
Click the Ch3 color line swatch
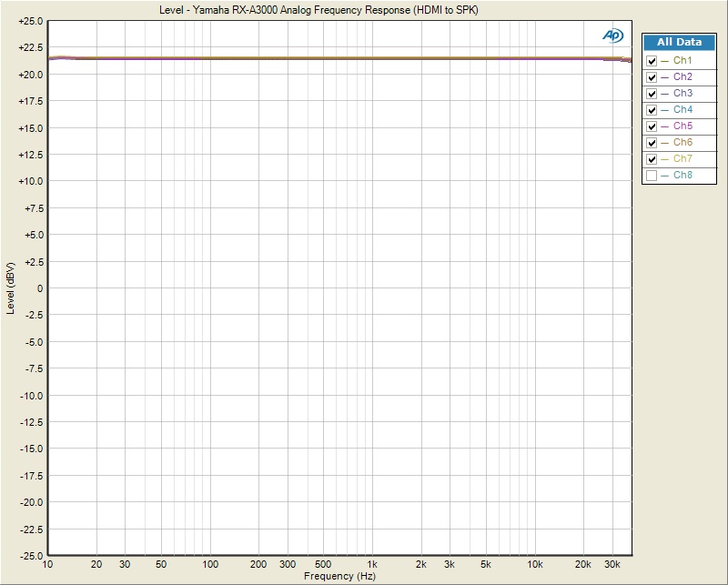[664, 94]
